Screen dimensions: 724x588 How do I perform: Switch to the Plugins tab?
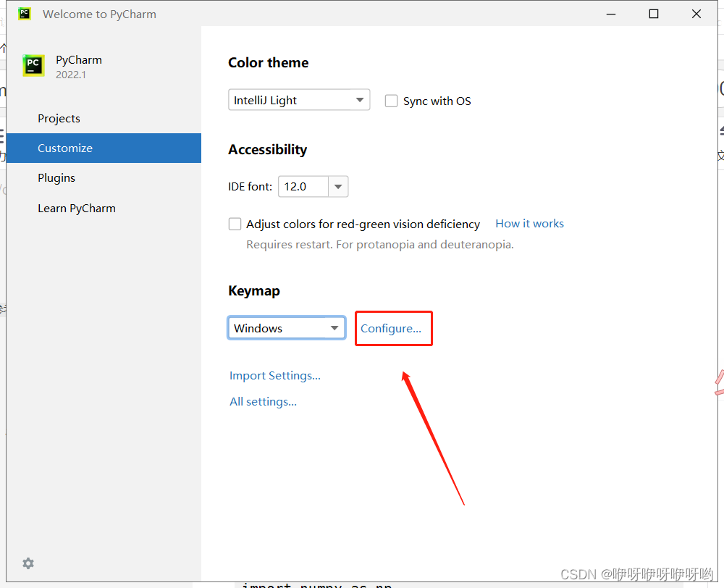coord(104,178)
